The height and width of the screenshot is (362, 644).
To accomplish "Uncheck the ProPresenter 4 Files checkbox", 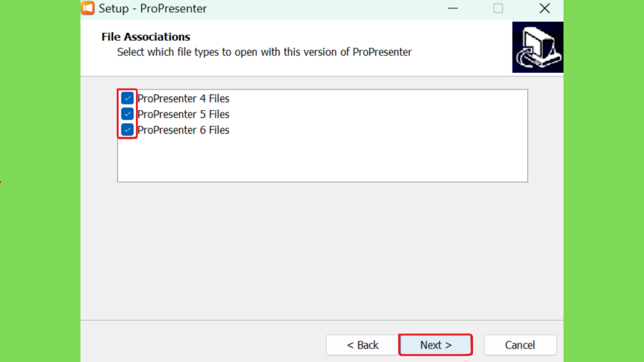I will 127,98.
